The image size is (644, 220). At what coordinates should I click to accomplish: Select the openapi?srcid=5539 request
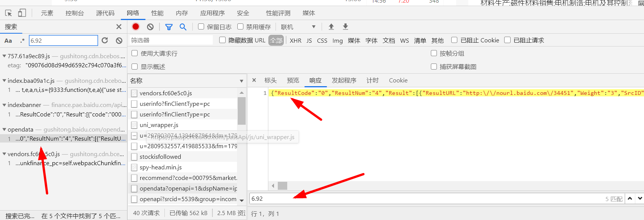pos(183,199)
